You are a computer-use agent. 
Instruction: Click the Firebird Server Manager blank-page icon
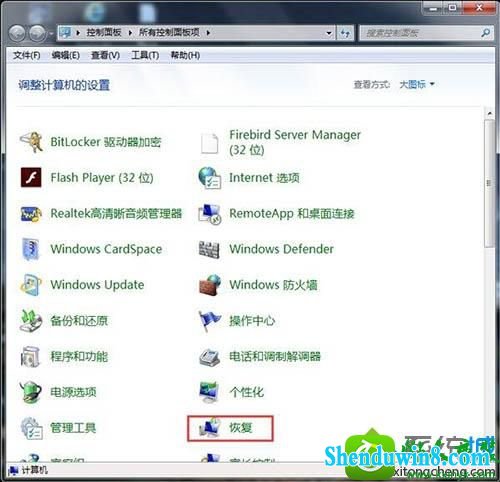[x=210, y=143]
